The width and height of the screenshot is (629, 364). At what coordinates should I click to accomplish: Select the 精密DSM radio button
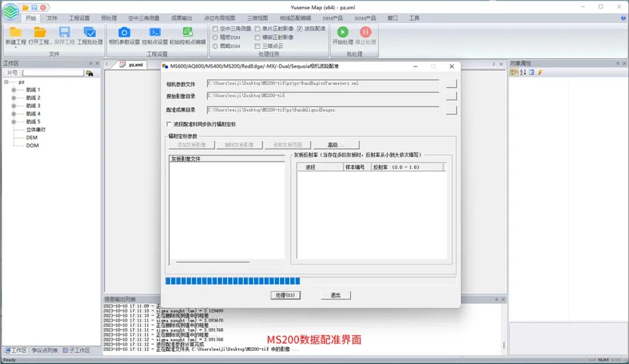pos(215,37)
